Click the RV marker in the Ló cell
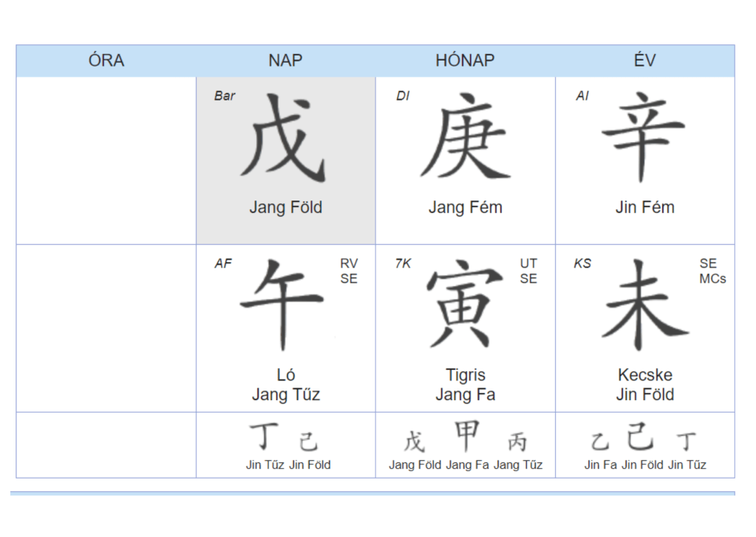This screenshot has height=537, width=756. (x=349, y=263)
